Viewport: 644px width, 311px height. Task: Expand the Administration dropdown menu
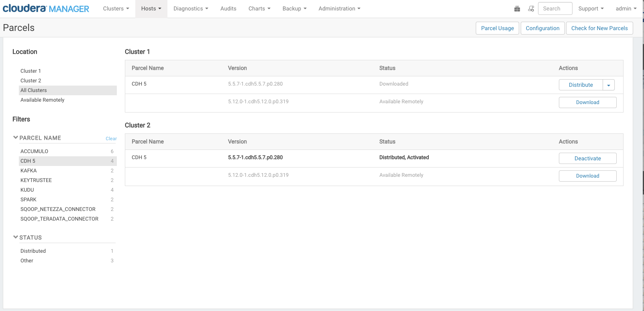click(339, 8)
